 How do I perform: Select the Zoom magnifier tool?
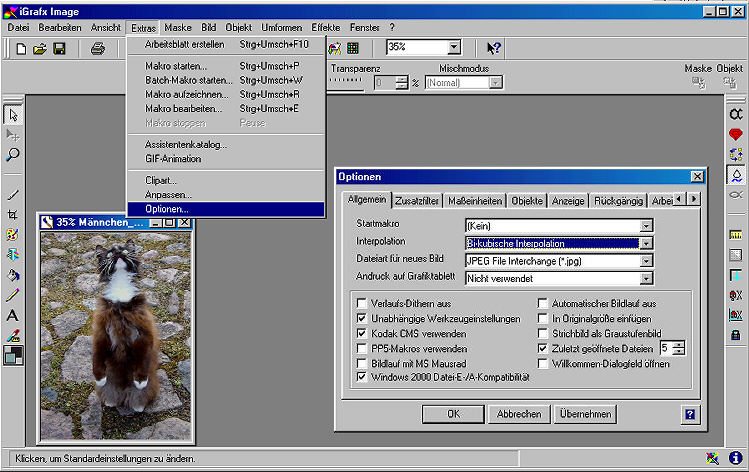13,155
